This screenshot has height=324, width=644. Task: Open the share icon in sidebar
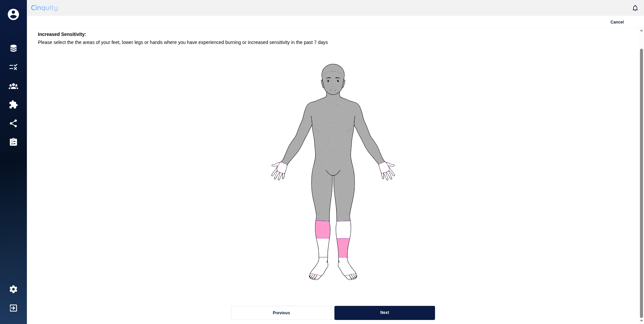[13, 124]
